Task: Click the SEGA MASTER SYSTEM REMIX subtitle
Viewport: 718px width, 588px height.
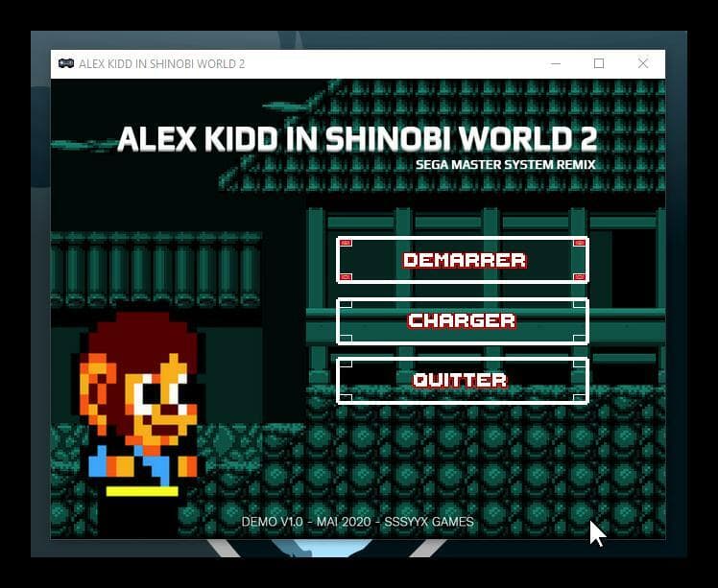Action: click(x=506, y=165)
